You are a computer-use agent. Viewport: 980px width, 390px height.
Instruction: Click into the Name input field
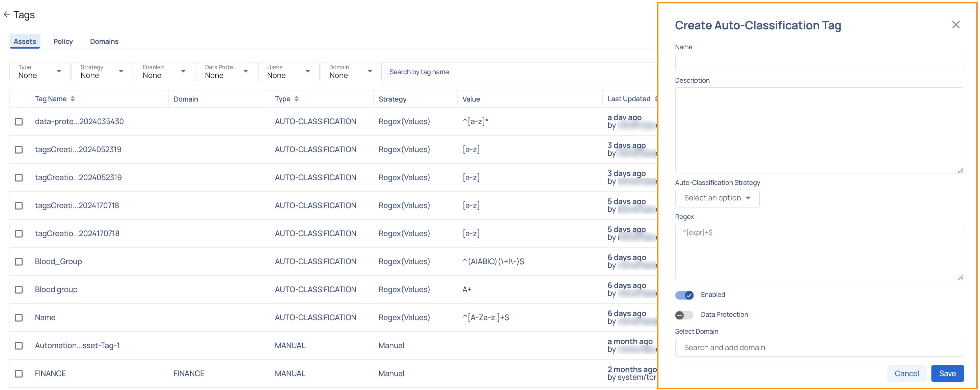[x=819, y=63]
